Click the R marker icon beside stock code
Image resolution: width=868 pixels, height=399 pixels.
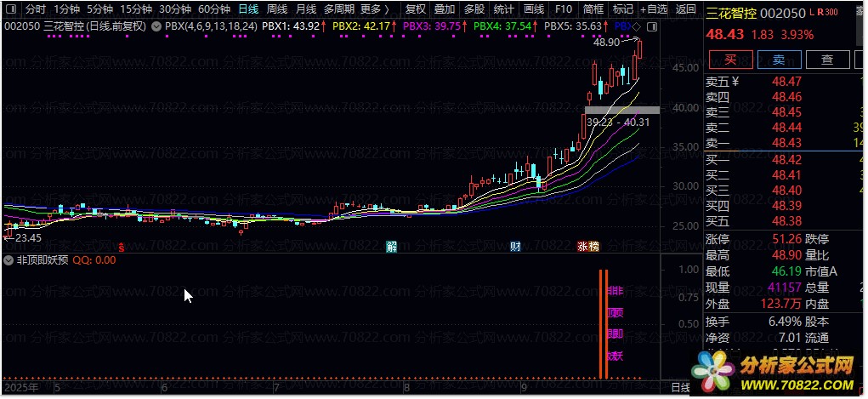(820, 12)
